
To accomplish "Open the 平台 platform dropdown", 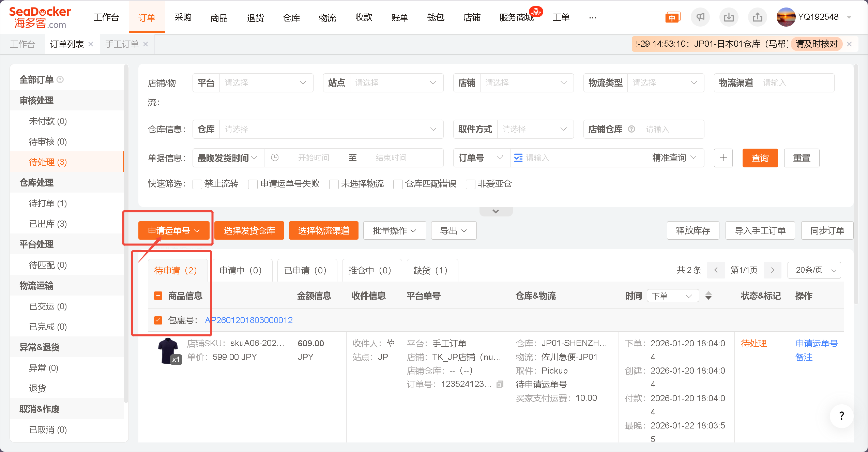I will [x=266, y=83].
